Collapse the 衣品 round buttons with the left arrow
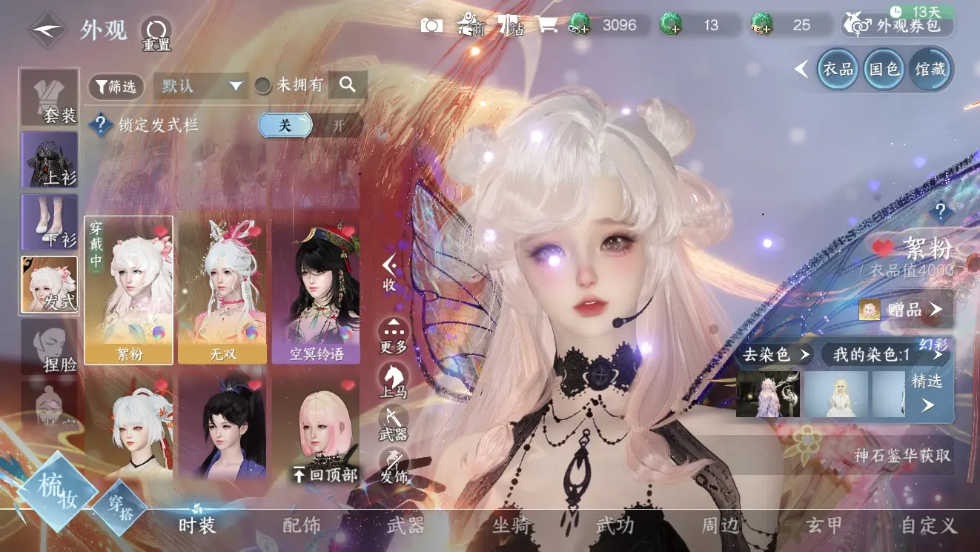This screenshot has height=552, width=980. pyautogui.click(x=801, y=70)
